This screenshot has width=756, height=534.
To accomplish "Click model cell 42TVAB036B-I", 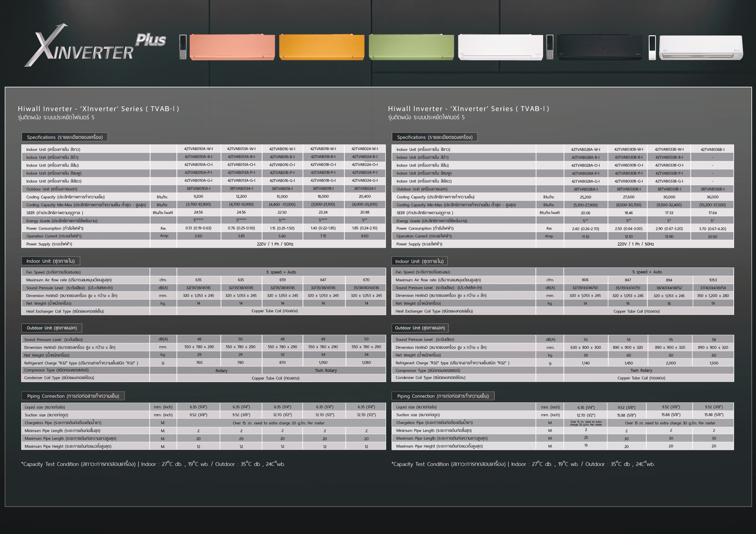I will tap(712, 149).
